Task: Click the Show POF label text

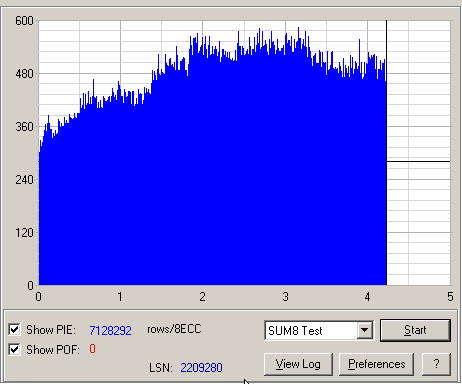Action: coord(53,350)
